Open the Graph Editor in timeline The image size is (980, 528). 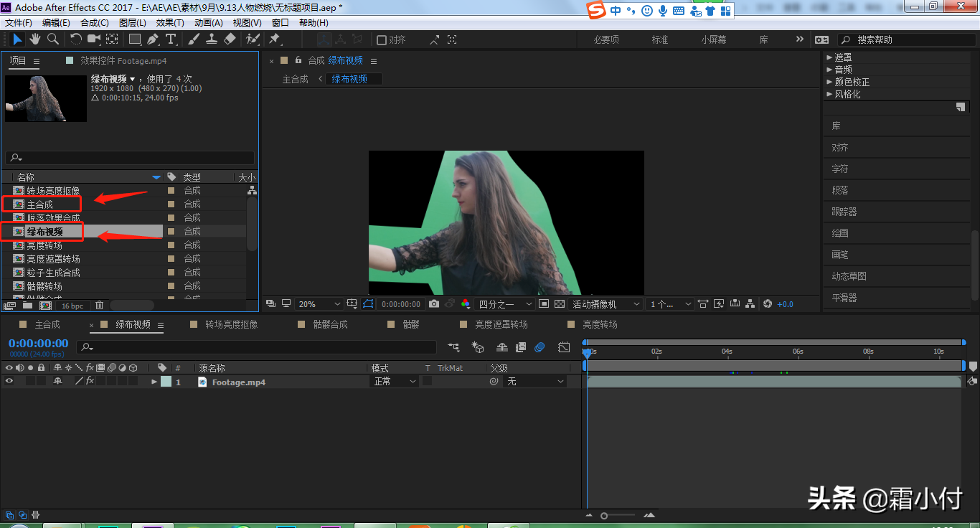pos(564,347)
